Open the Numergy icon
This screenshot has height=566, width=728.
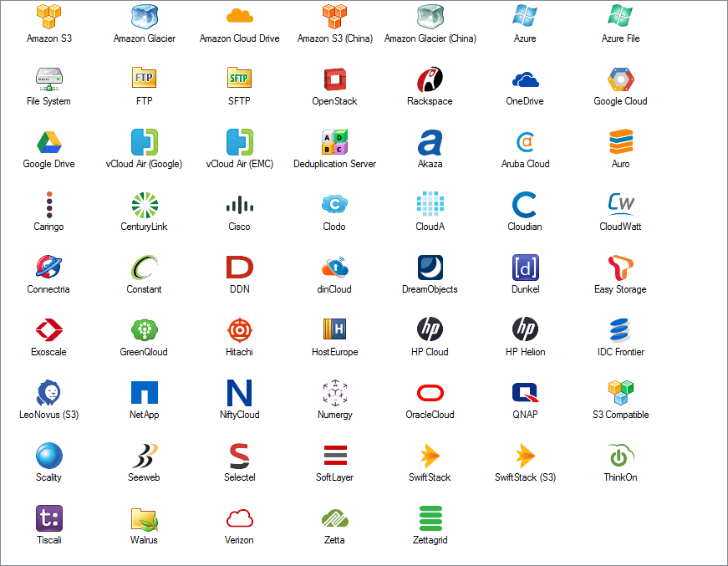[x=335, y=393]
